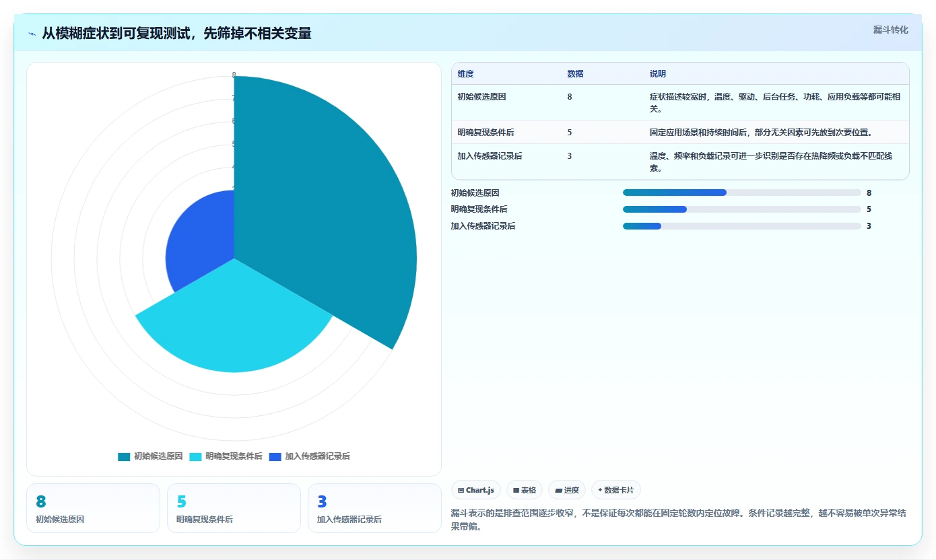Click the 说明 column header

click(657, 74)
